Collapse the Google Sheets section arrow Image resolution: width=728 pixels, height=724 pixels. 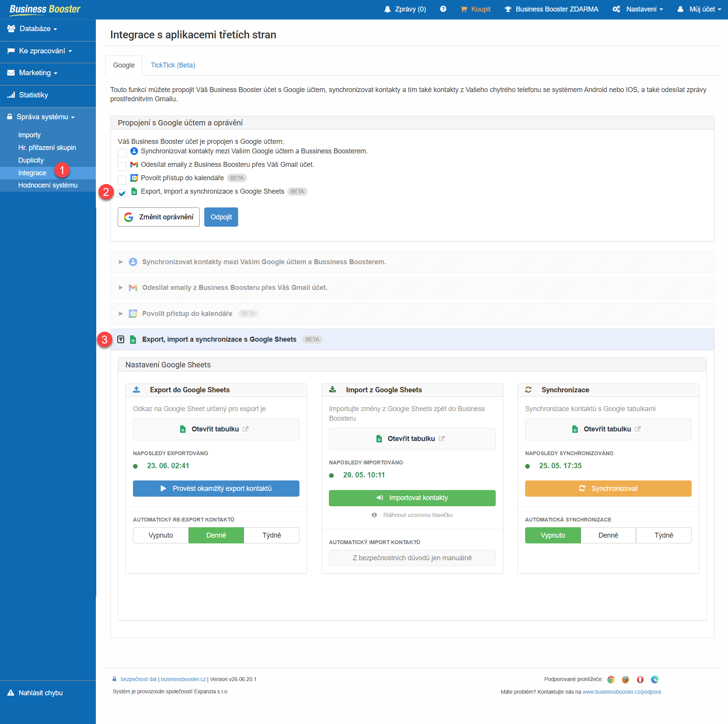(121, 339)
